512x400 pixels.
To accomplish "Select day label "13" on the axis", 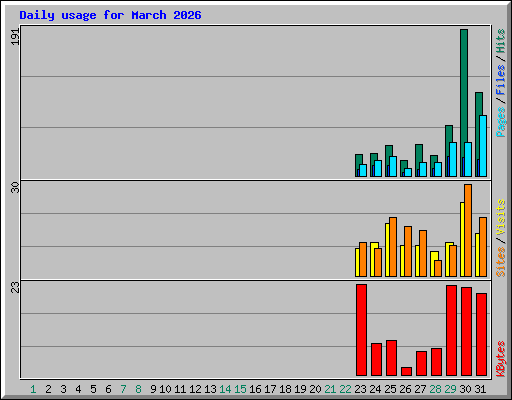I will pos(210,389).
